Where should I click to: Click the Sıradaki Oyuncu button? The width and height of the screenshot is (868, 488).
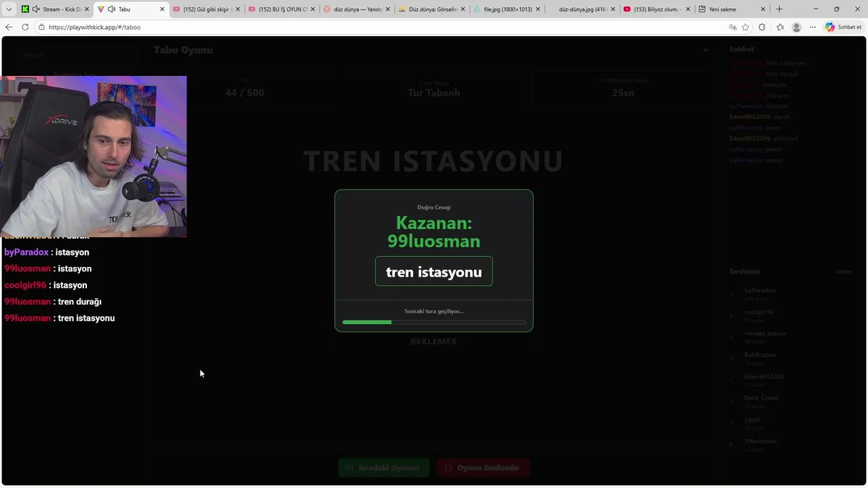coord(384,468)
